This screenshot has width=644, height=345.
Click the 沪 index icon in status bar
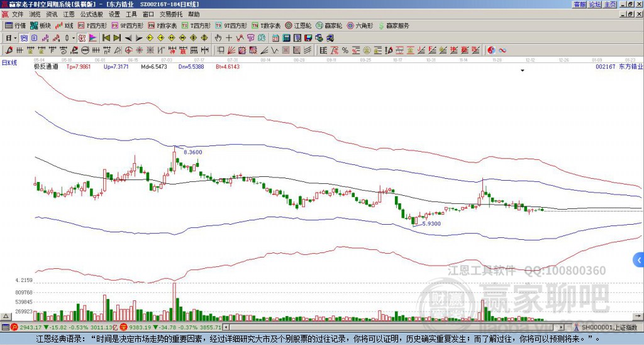(x=14, y=327)
